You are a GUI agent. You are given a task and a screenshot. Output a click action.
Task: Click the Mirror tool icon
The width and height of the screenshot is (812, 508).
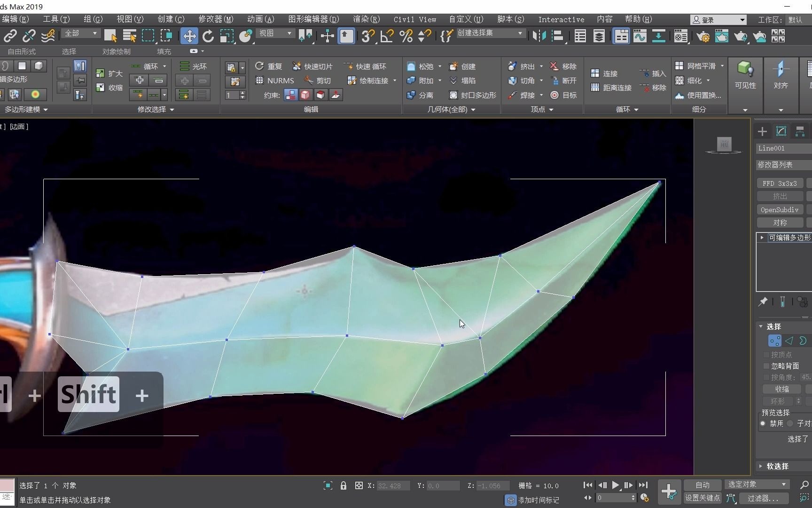coord(539,36)
